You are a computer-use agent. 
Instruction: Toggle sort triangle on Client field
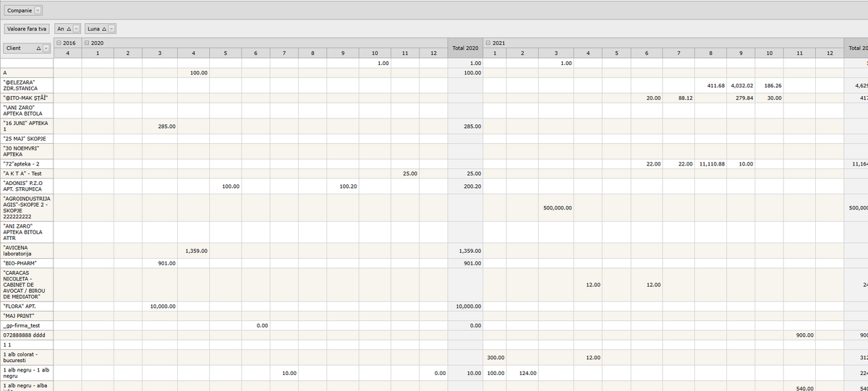coord(38,48)
